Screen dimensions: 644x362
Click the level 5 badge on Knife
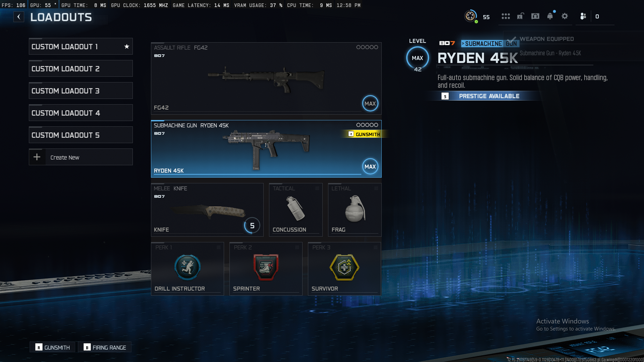pyautogui.click(x=252, y=226)
